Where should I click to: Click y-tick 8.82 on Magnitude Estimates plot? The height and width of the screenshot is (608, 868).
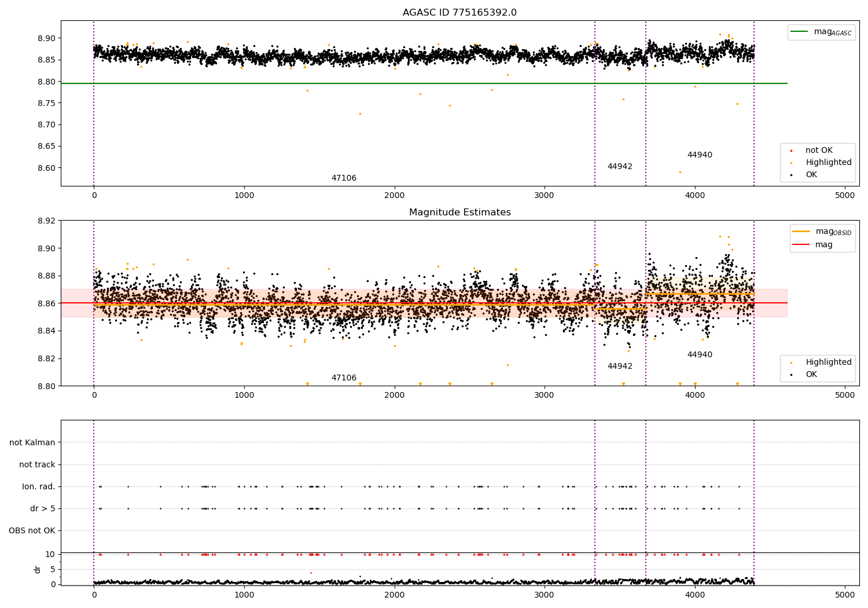pos(47,359)
